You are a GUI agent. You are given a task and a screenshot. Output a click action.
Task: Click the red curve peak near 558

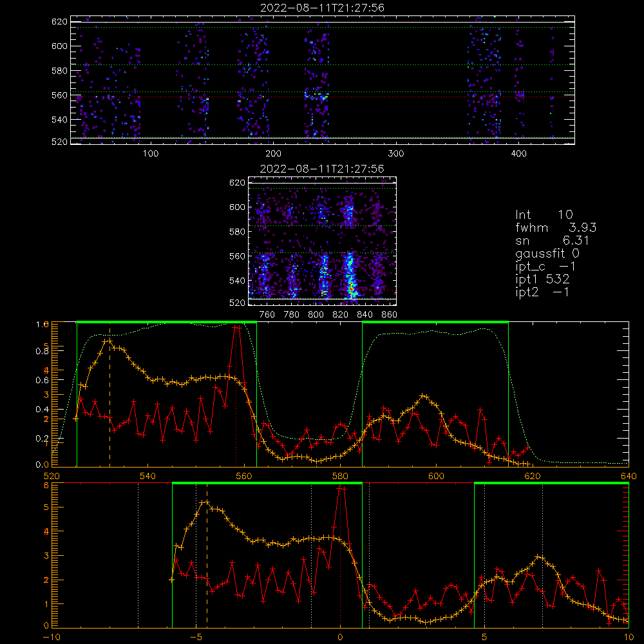pos(236,327)
